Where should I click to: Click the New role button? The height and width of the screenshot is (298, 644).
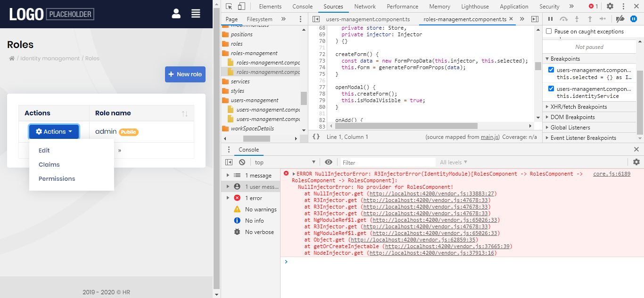(x=185, y=74)
